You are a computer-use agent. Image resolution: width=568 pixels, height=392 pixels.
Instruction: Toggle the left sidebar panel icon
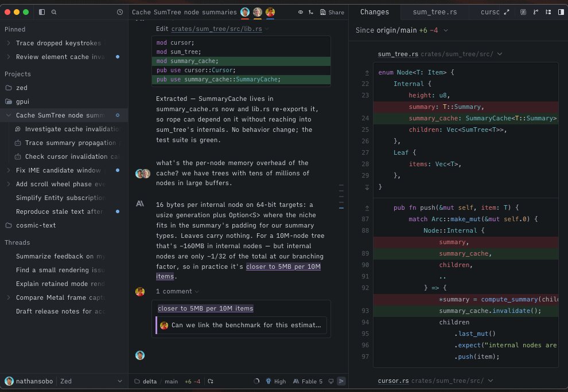point(42,12)
